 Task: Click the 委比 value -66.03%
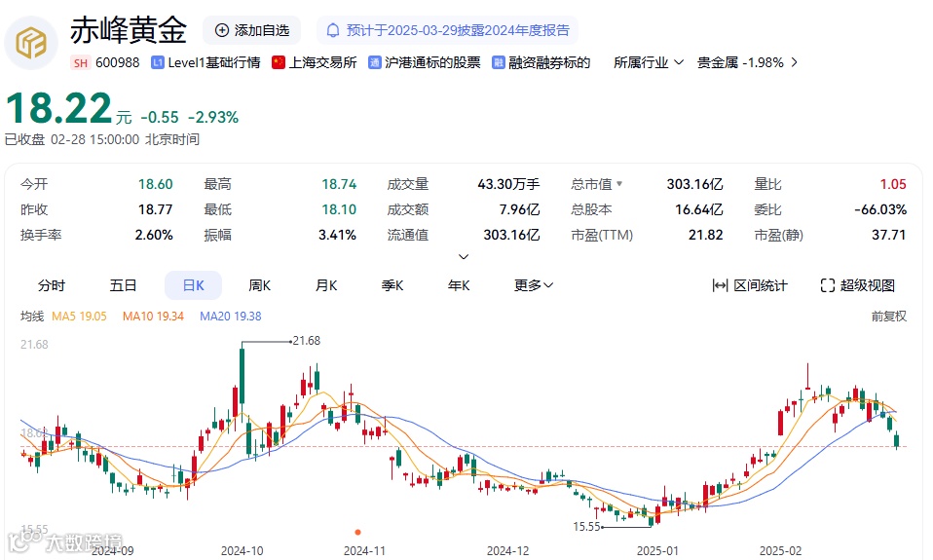pyautogui.click(x=880, y=209)
